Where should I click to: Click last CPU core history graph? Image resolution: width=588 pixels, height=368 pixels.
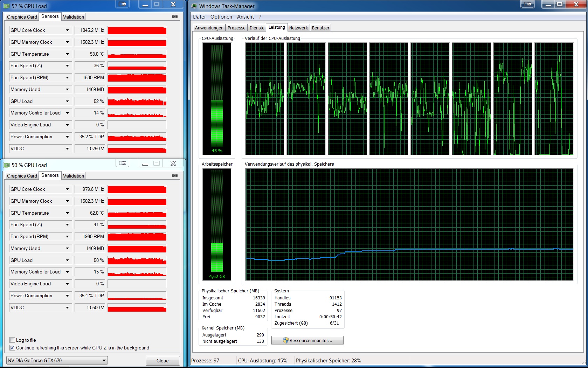pos(554,98)
